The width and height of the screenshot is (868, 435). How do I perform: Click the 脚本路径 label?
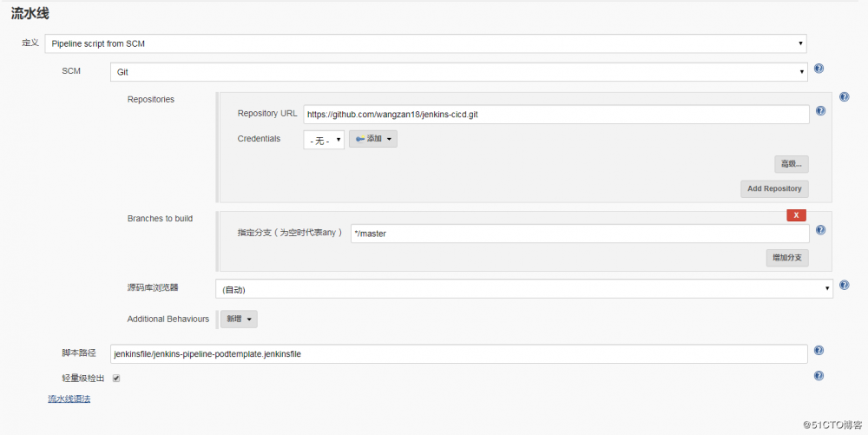(x=79, y=353)
